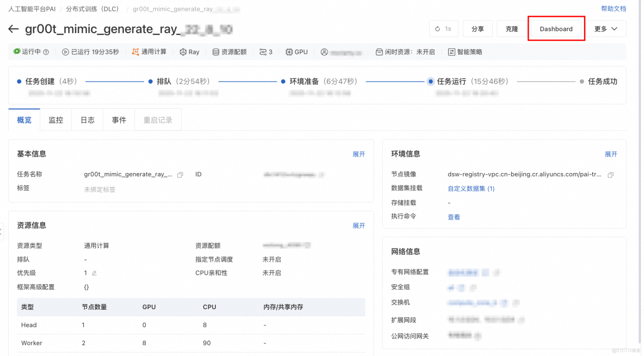Click the GPU icon in the task status bar
This screenshot has width=644, height=356.
[x=289, y=52]
